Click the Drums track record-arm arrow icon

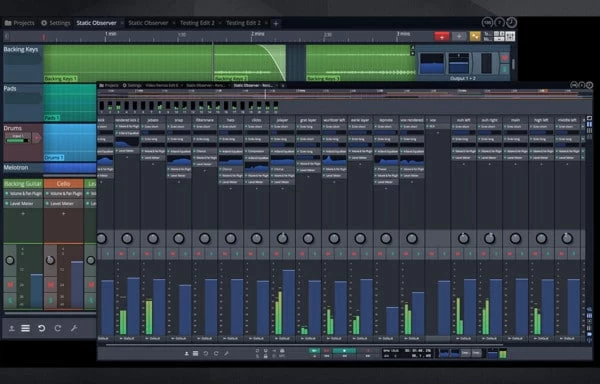37,138
